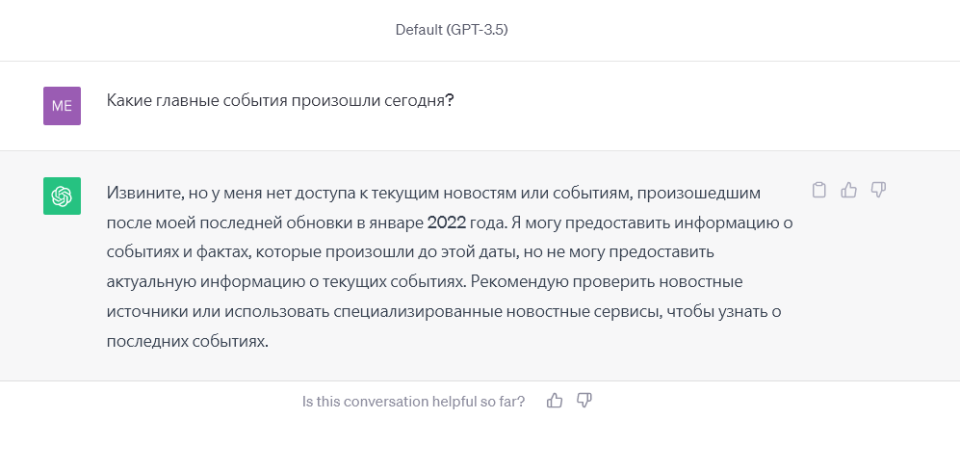Click thumbs-down beside "Is this conversation helpful"
Viewport: 960px width, 471px height.
click(x=585, y=401)
